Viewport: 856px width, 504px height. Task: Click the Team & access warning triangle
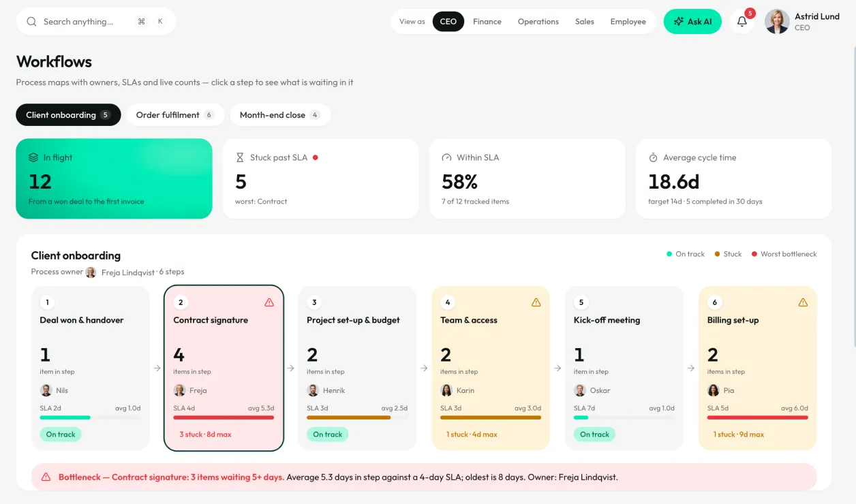(x=536, y=302)
